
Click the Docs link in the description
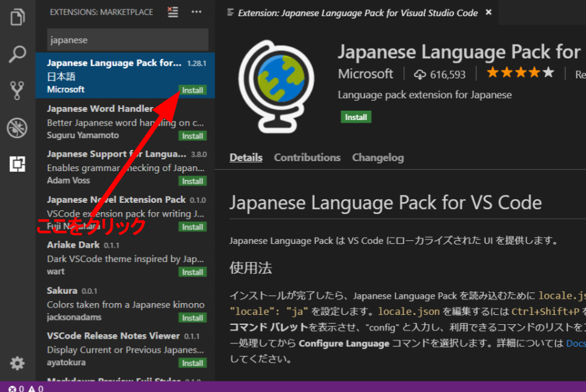point(576,343)
